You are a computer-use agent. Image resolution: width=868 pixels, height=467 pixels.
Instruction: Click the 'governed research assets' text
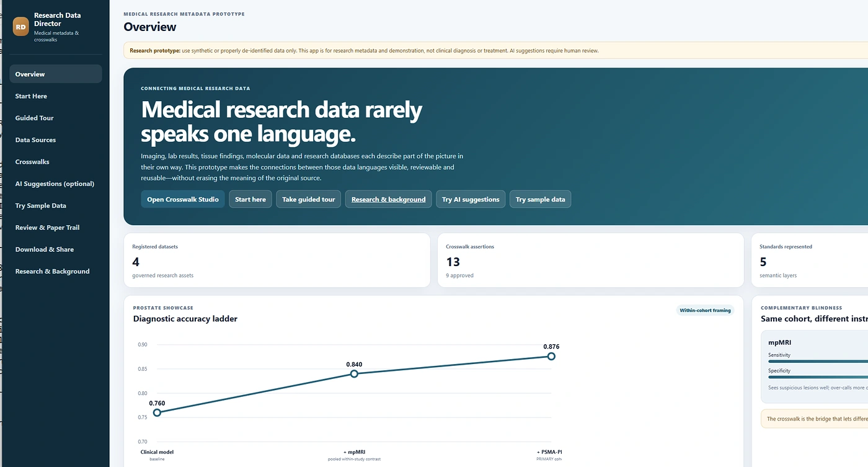tap(162, 275)
